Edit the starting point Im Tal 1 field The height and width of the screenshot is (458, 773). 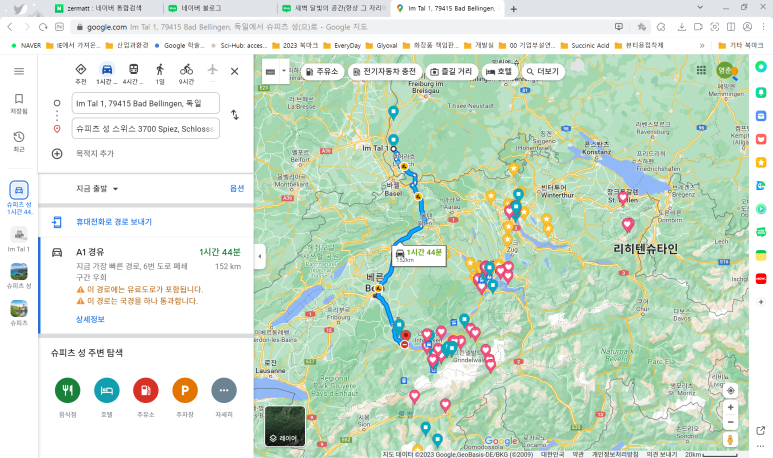[x=145, y=104]
